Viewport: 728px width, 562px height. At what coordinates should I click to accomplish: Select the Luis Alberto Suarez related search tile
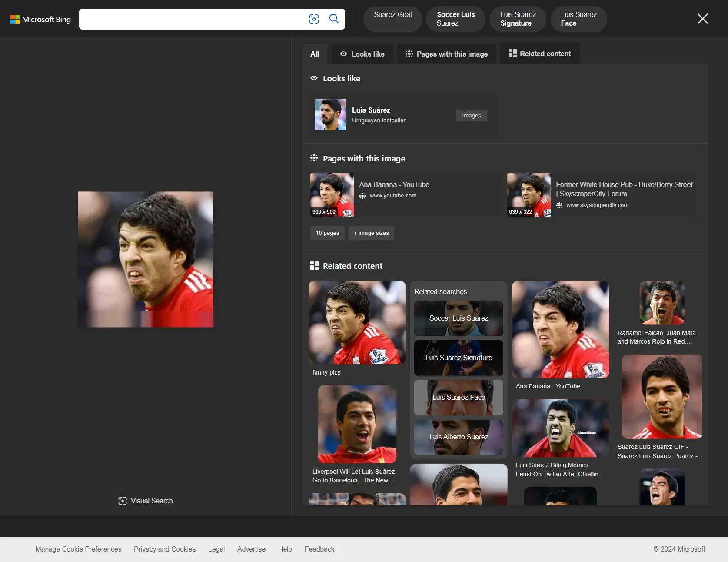[x=459, y=437]
